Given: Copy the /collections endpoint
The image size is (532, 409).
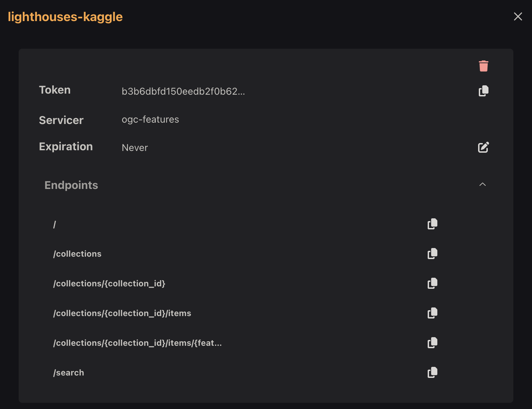Looking at the screenshot, I should pos(433,254).
